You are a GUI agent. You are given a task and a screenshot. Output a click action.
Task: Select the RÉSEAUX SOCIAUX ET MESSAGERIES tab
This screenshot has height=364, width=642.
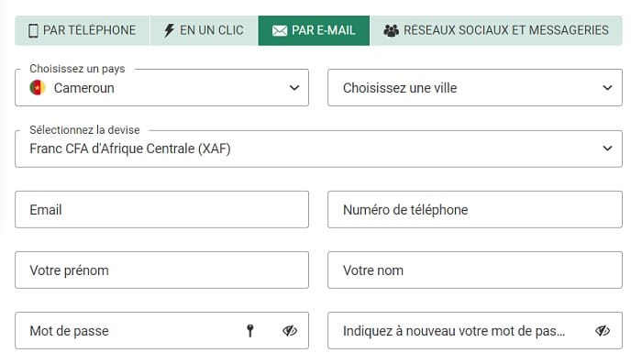coord(496,30)
